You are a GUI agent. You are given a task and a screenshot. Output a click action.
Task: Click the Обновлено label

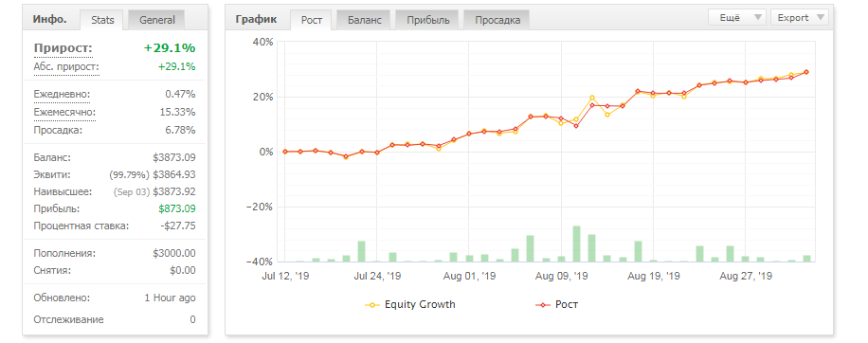point(62,298)
